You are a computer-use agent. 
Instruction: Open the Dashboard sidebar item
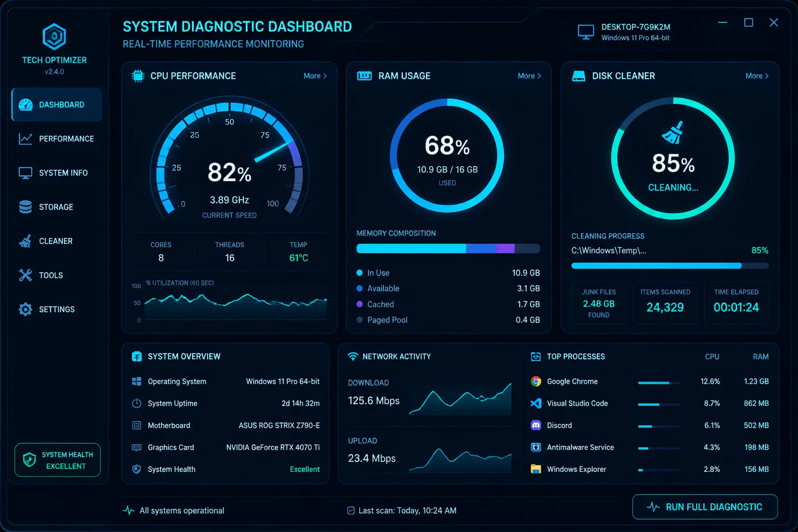pos(57,104)
